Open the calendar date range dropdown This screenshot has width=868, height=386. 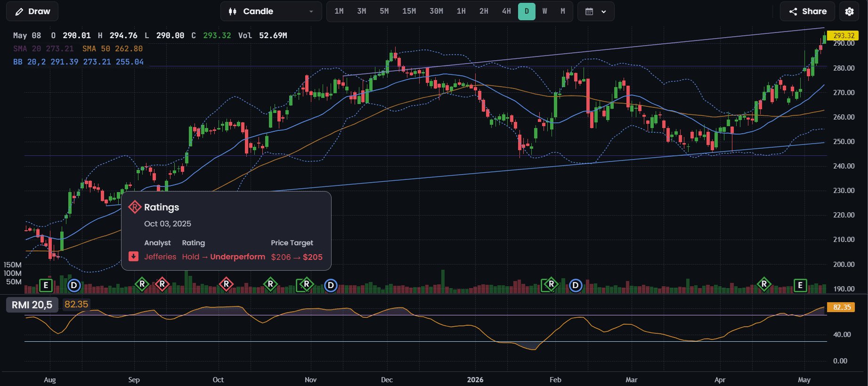596,11
